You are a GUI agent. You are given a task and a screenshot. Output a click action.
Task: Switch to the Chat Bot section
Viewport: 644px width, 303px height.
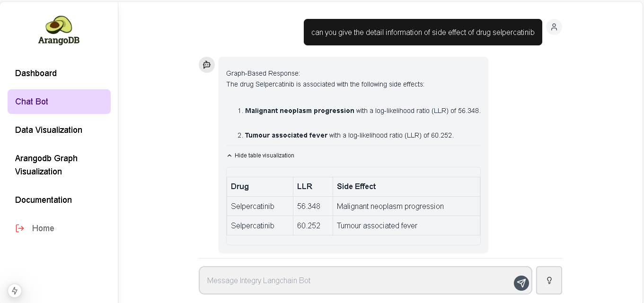coord(32,101)
